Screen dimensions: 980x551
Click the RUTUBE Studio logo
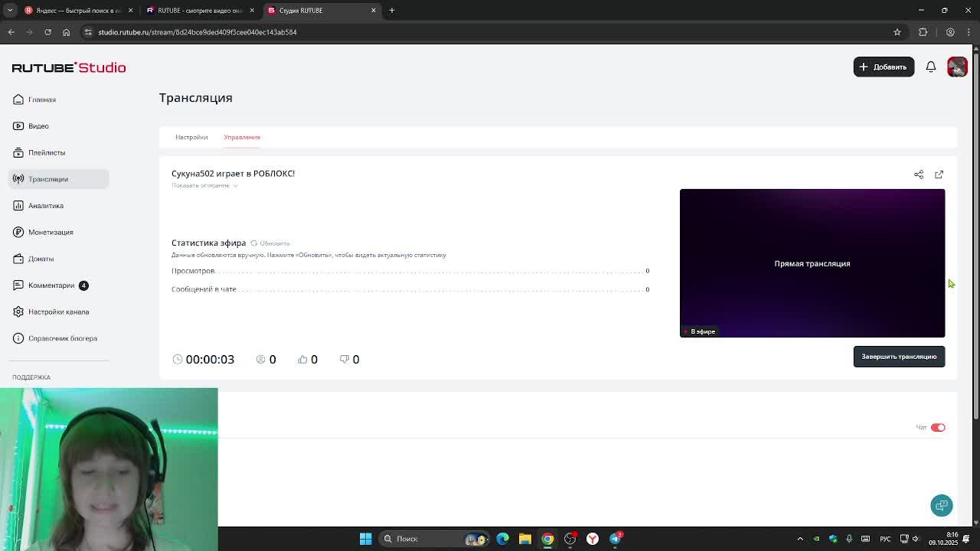click(x=69, y=67)
